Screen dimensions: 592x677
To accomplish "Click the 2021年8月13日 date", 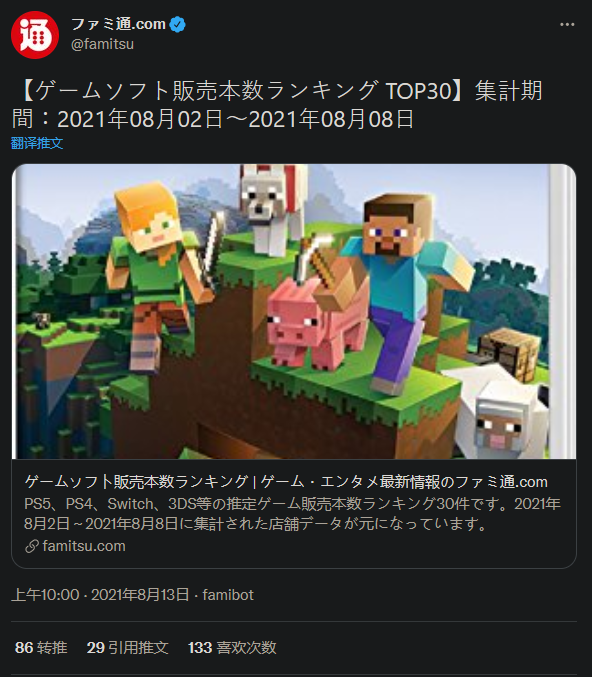I will pos(140,595).
